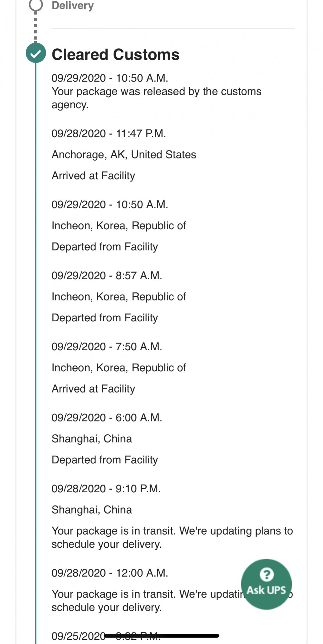Tap the green Cleared Customs checkmark icon
The image size is (323, 644).
pyautogui.click(x=36, y=53)
